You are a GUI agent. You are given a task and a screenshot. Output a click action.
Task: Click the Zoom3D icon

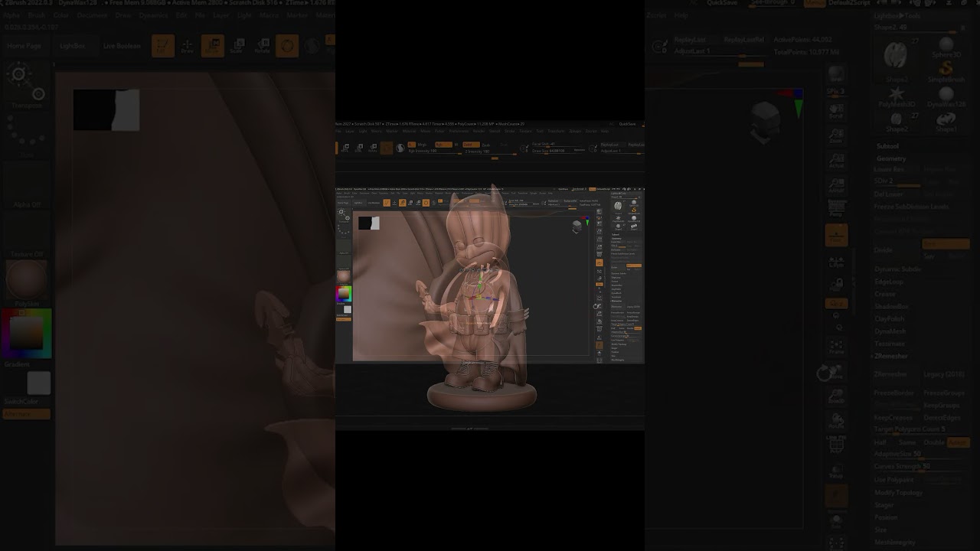836,396
